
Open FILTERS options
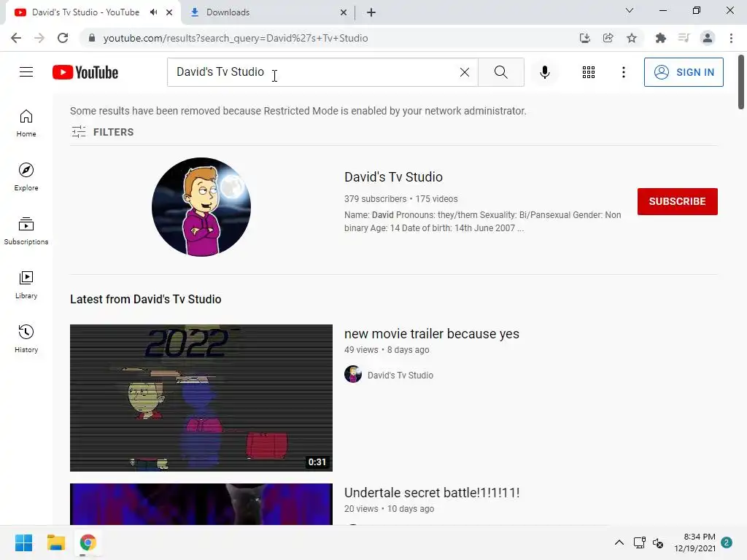tap(102, 132)
